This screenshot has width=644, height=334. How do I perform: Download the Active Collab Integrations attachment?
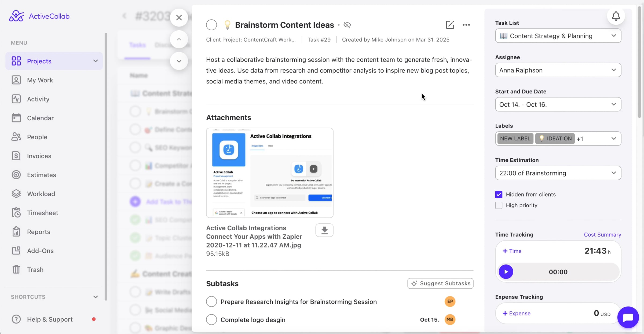[324, 230]
